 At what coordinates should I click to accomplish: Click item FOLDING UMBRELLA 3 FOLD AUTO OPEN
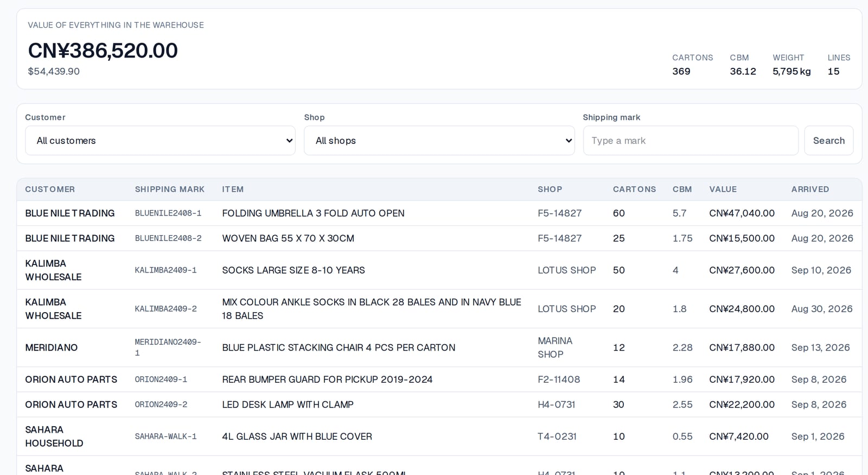(x=313, y=213)
